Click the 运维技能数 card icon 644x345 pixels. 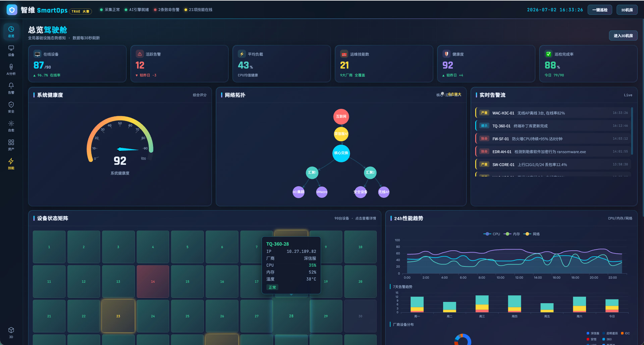(x=344, y=54)
